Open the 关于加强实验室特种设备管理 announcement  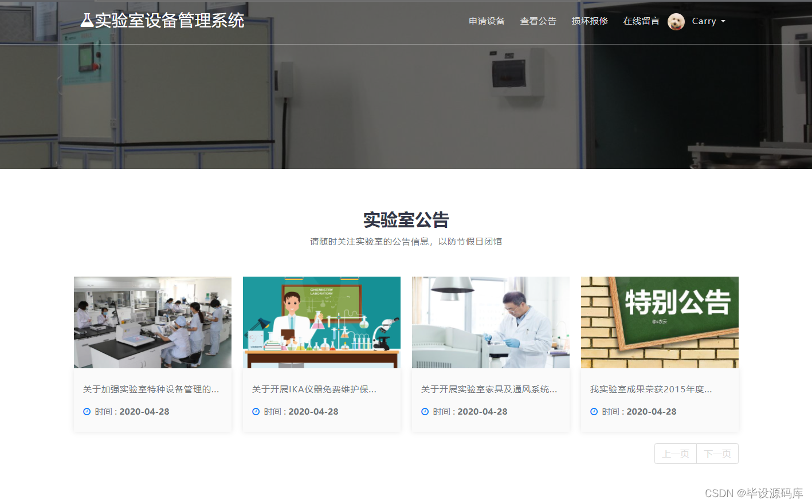tap(151, 389)
